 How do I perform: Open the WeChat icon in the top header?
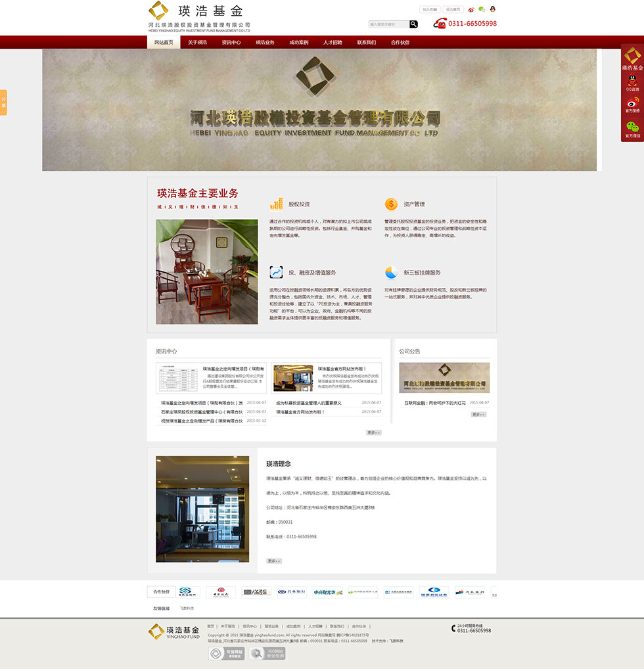(482, 9)
